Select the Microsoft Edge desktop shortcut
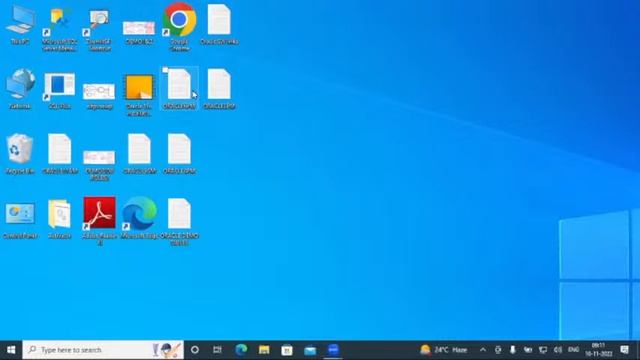 139,218
